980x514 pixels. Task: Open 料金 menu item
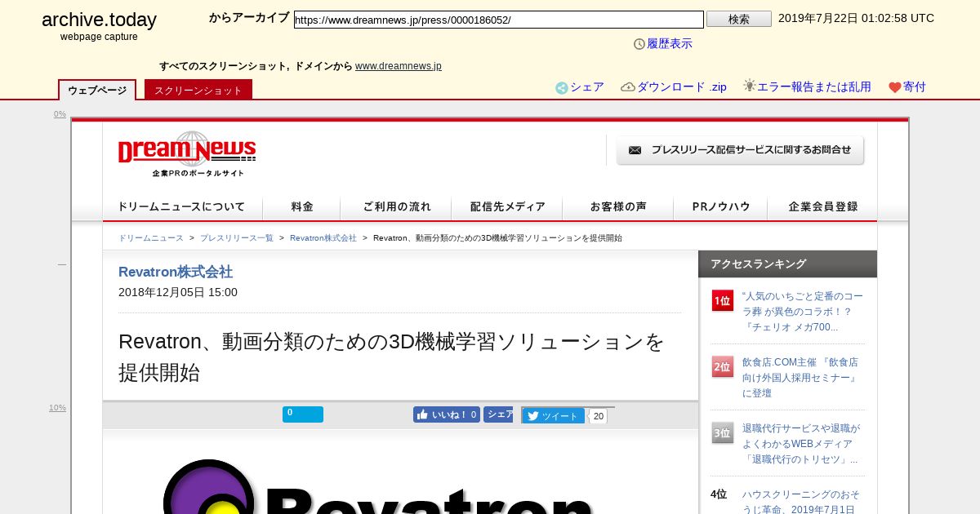[302, 207]
